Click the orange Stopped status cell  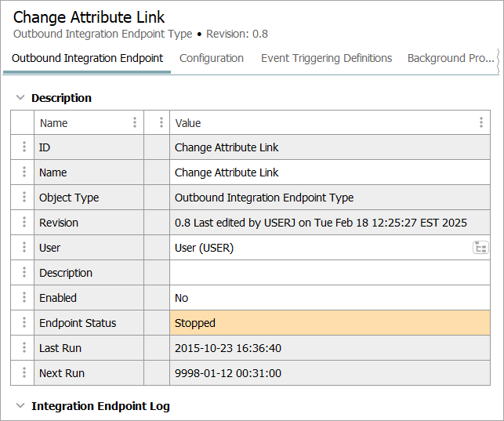click(x=329, y=323)
